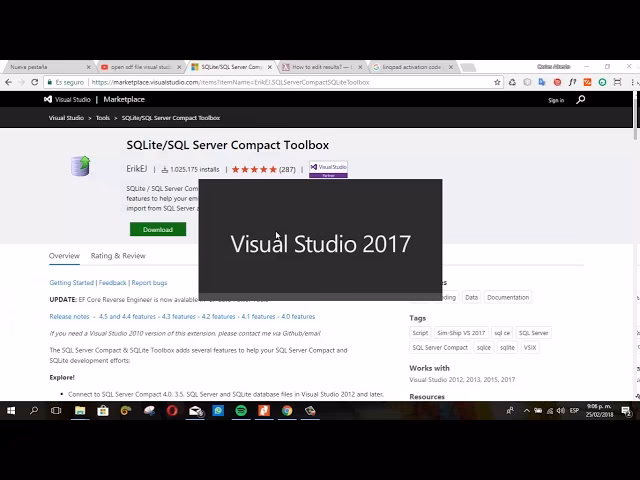Reload the page with the refresh icon

35,82
